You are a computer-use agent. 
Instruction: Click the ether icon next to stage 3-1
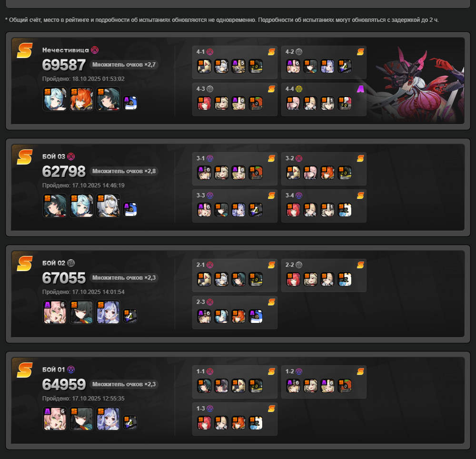coord(210,158)
